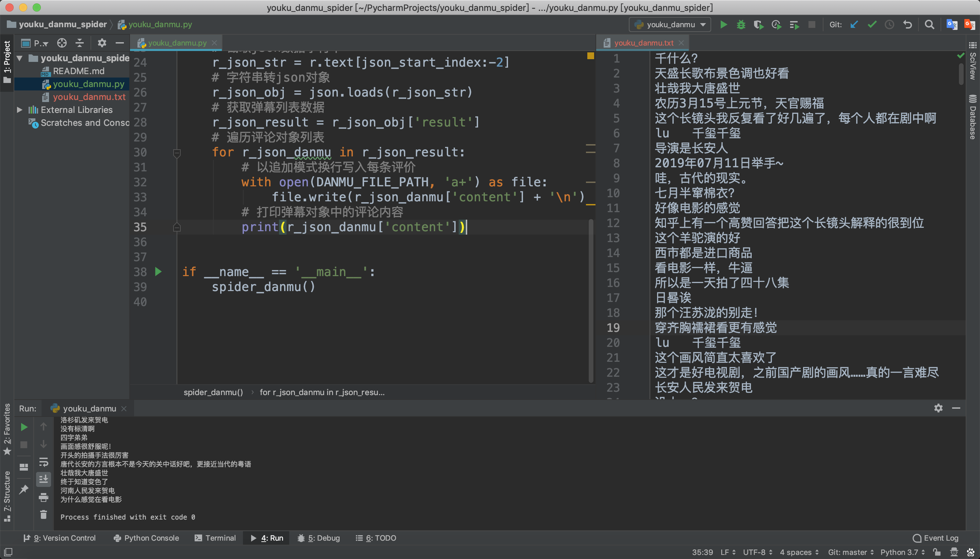Click the Git update project arrow icon
The height and width of the screenshot is (559, 980).
(x=854, y=24)
